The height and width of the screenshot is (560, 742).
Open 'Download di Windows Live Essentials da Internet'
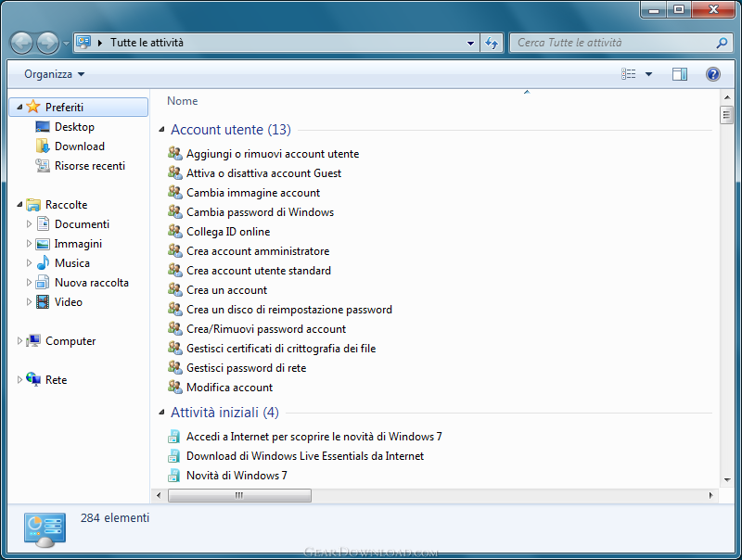305,456
